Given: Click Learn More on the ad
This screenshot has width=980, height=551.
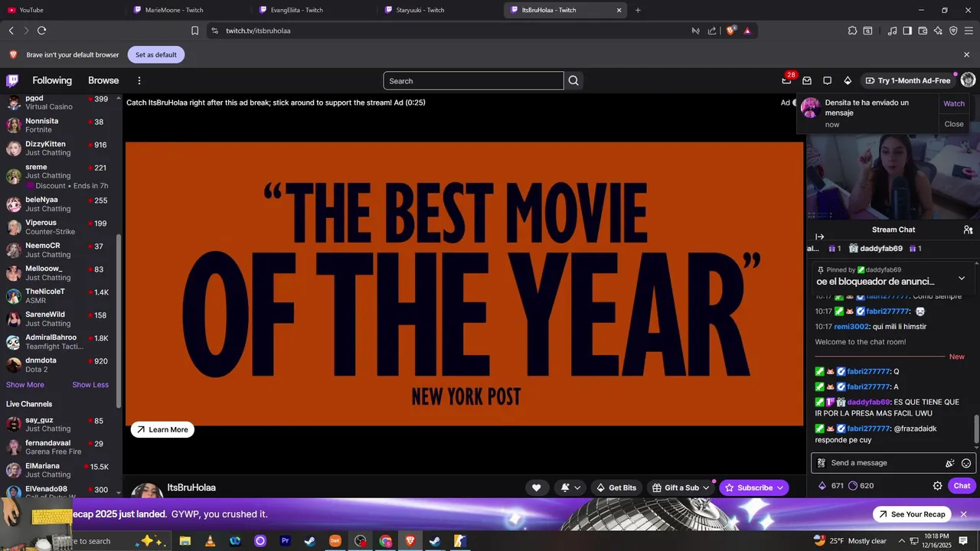Looking at the screenshot, I should 162,430.
